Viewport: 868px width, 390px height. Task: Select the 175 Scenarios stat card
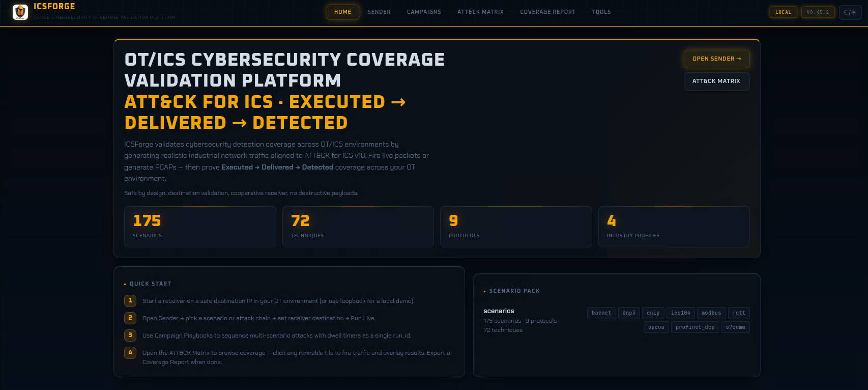tap(200, 227)
